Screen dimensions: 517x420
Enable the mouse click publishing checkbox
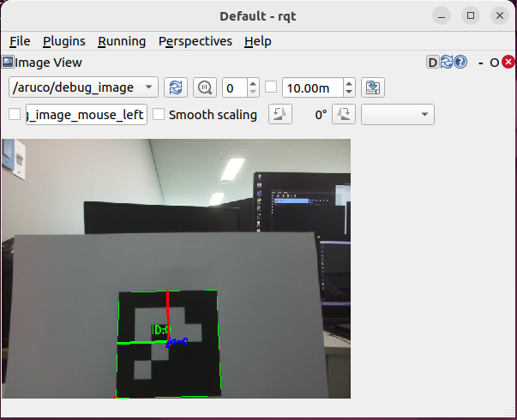click(x=15, y=114)
